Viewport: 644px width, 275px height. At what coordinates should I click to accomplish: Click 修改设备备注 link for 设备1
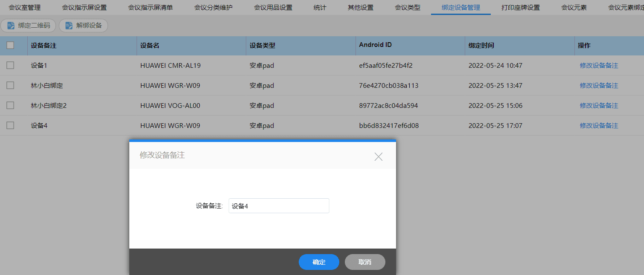[599, 66]
